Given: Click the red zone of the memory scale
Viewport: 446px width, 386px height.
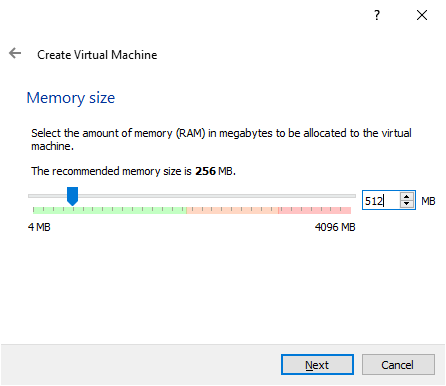Looking at the screenshot, I should 315,210.
